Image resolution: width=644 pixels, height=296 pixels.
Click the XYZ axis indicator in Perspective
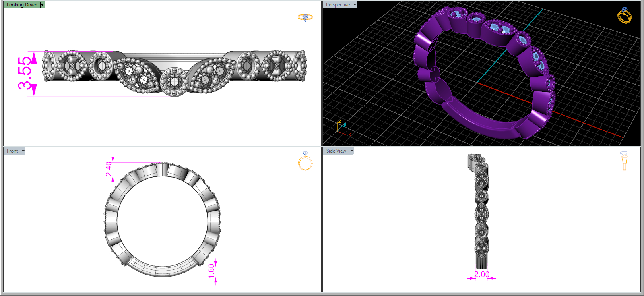click(x=343, y=128)
